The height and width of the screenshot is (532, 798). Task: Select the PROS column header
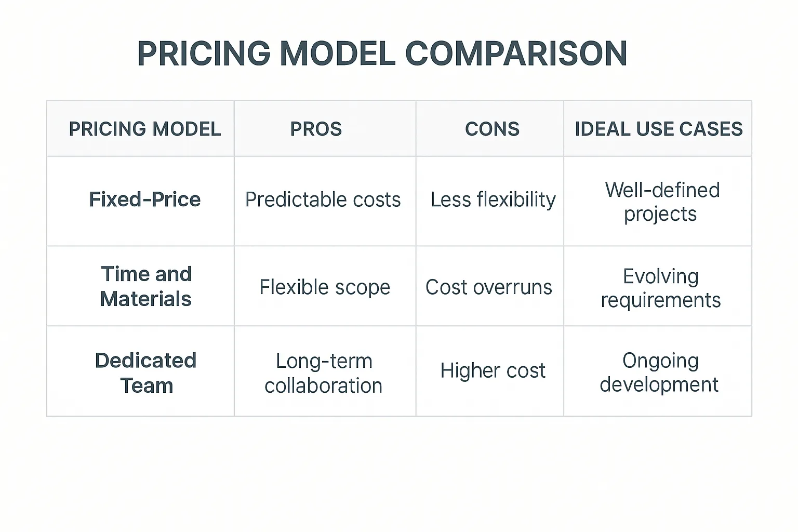coord(316,129)
